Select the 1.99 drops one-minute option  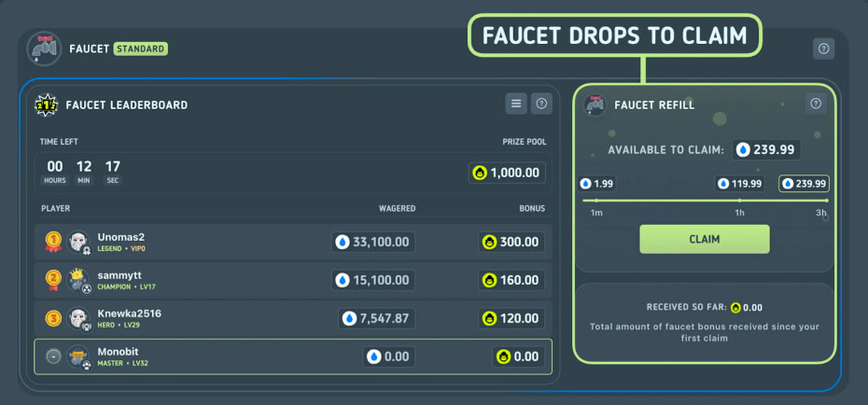(596, 184)
